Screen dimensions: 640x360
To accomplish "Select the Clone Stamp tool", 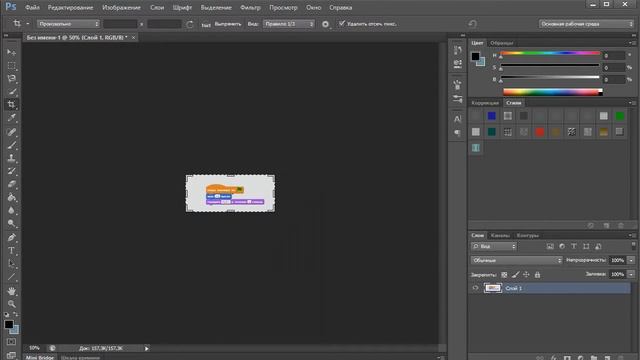I will pos(11,158).
